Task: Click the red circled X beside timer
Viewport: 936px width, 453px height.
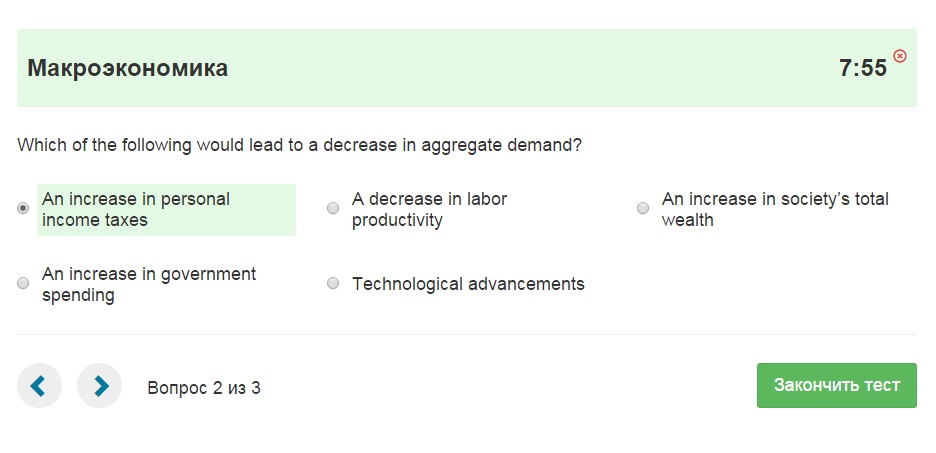Action: pyautogui.click(x=900, y=56)
